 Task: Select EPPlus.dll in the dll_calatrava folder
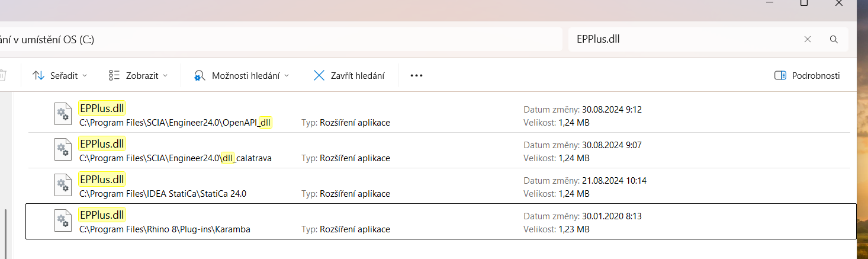pos(102,144)
